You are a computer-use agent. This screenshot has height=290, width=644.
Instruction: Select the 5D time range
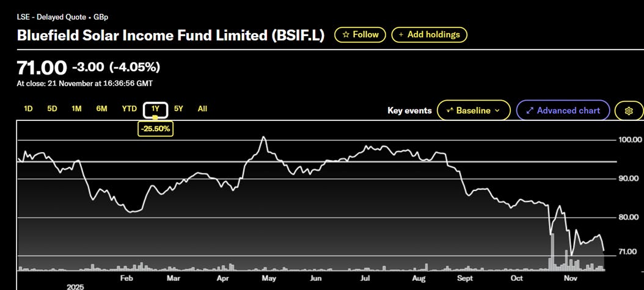coord(52,109)
